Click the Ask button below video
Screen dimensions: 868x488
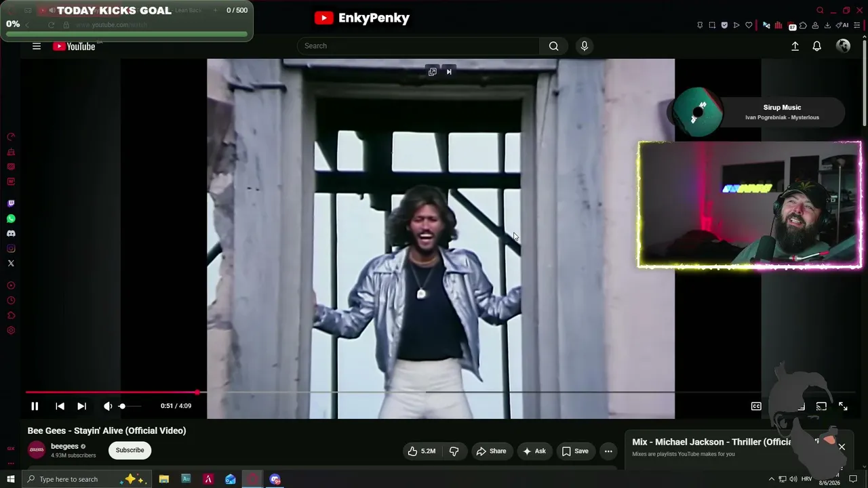(x=534, y=451)
